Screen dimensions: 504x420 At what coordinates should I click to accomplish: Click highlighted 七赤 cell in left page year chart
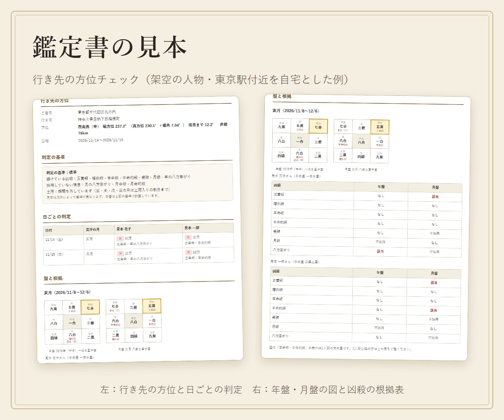tap(90, 307)
